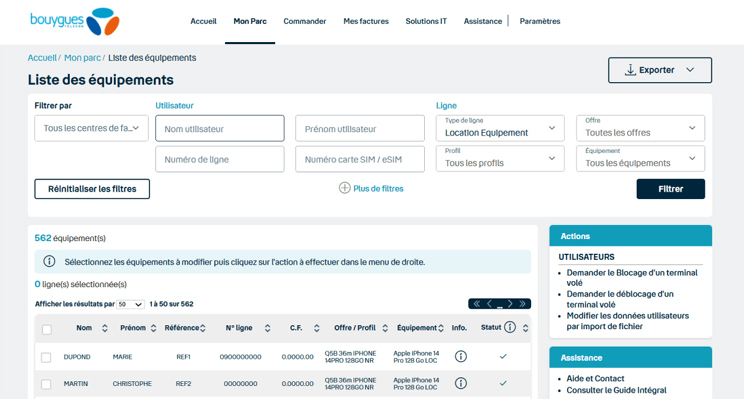This screenshot has height=399, width=744.
Task: Jump to last results page arrow
Action: point(522,304)
